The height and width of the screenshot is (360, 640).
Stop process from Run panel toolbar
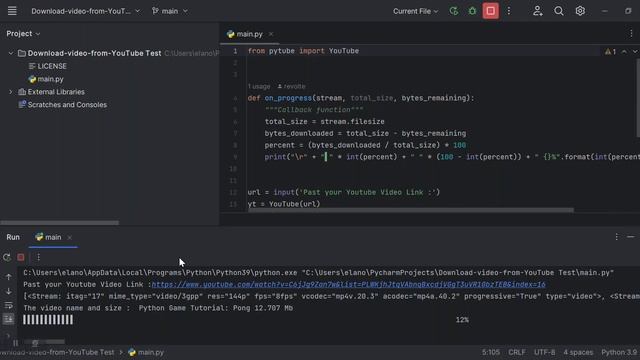[x=21, y=257]
